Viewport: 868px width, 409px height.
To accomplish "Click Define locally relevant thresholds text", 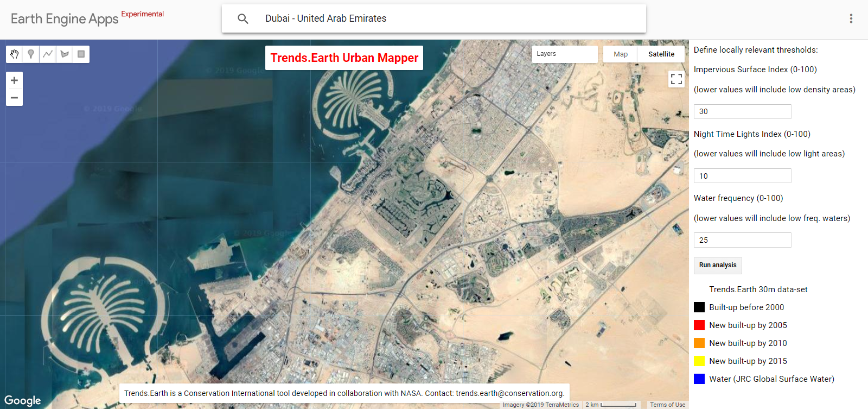I will coord(756,50).
